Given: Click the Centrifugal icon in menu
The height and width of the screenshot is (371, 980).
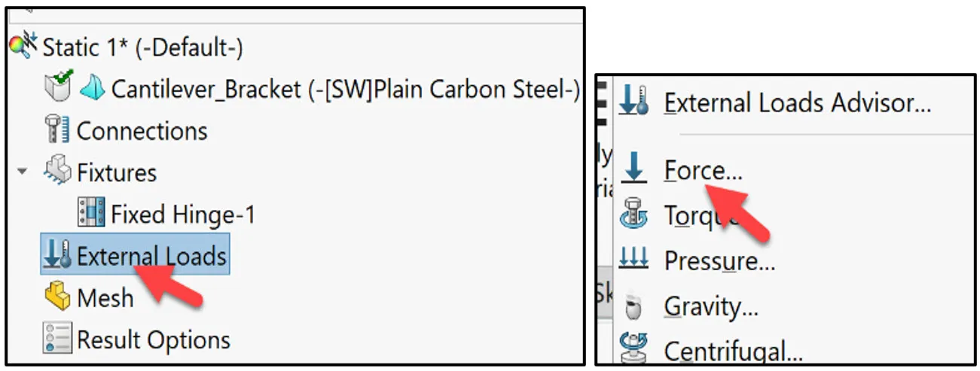Looking at the screenshot, I should [x=633, y=349].
